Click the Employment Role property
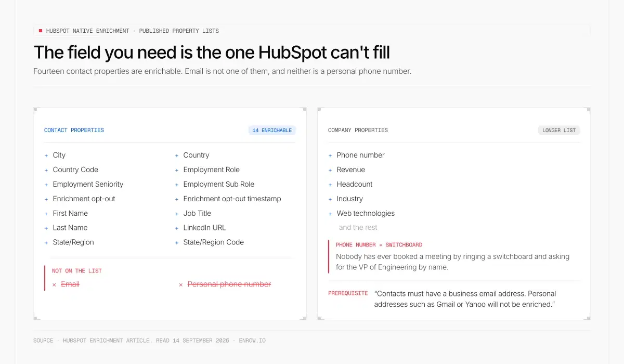 [x=211, y=170]
